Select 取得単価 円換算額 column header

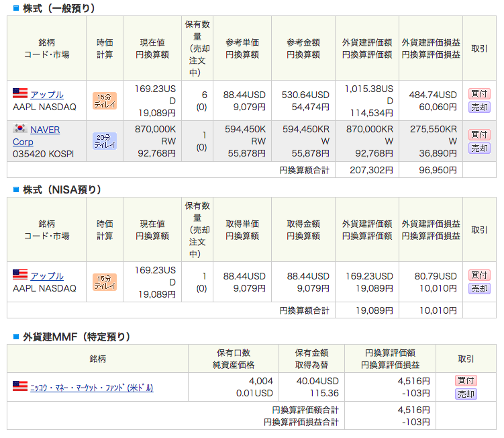pos(242,230)
